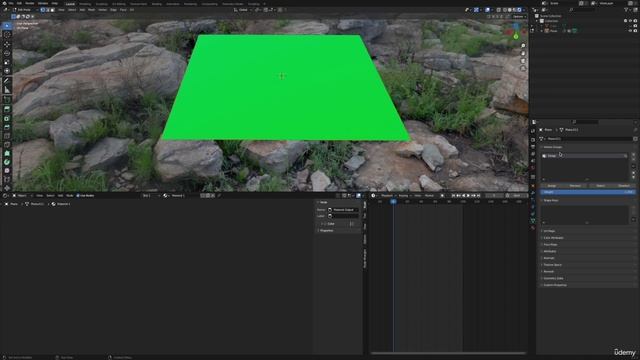Screen dimensions: 640x360
Task: Open the Edit Mode dropdown
Action: tap(24, 10)
